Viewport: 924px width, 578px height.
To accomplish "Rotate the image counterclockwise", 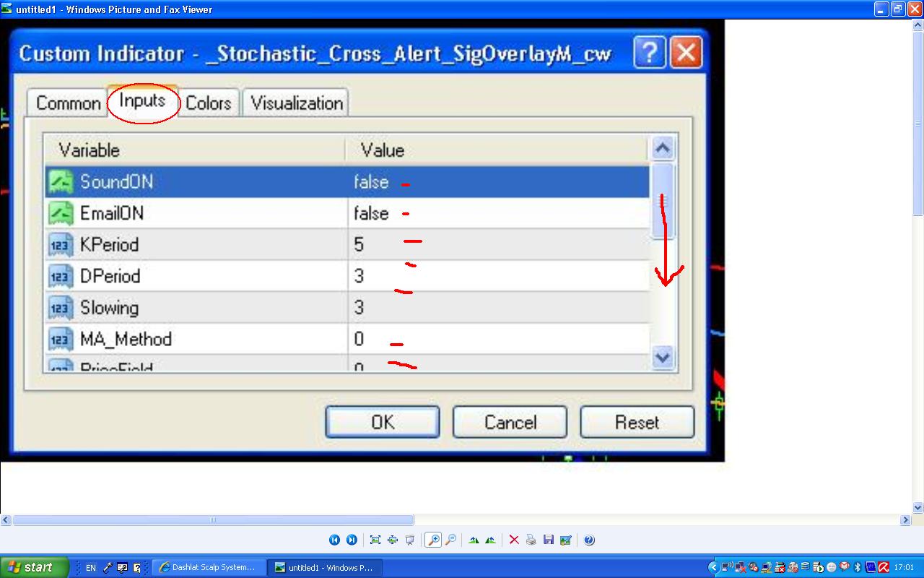I will (491, 540).
